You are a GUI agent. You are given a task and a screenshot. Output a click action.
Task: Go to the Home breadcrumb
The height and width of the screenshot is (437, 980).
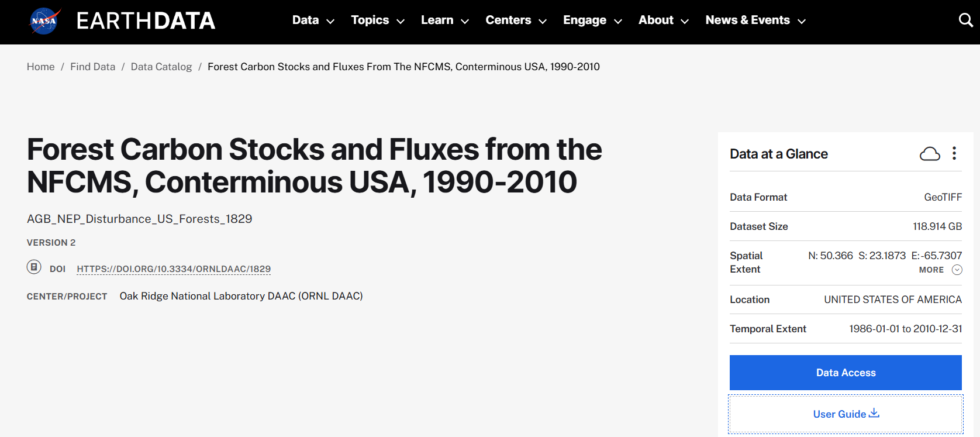click(x=41, y=67)
